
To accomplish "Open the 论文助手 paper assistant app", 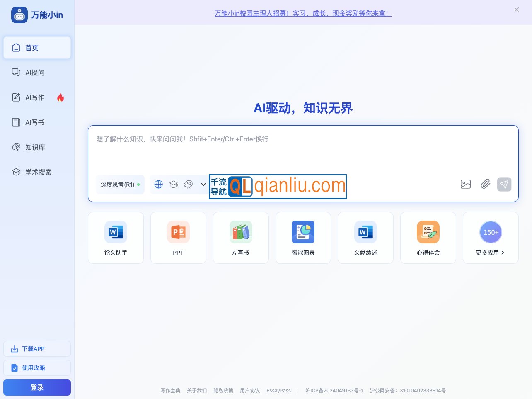I will click(116, 238).
